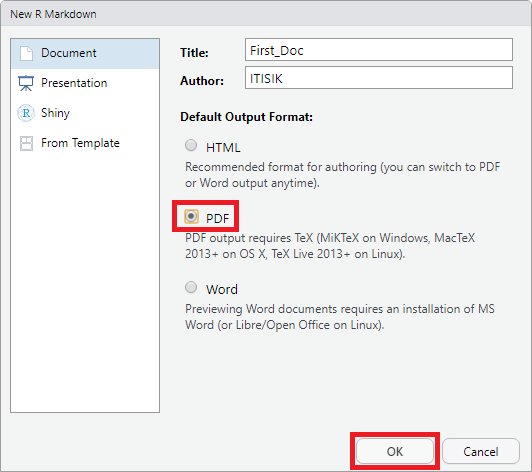Viewport: 532px width, 472px height.
Task: Confirm with the OK button
Action: (x=395, y=451)
